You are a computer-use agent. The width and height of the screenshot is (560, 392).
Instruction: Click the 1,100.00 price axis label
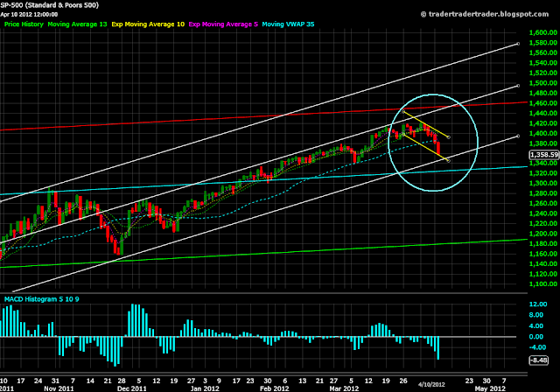coord(542,283)
